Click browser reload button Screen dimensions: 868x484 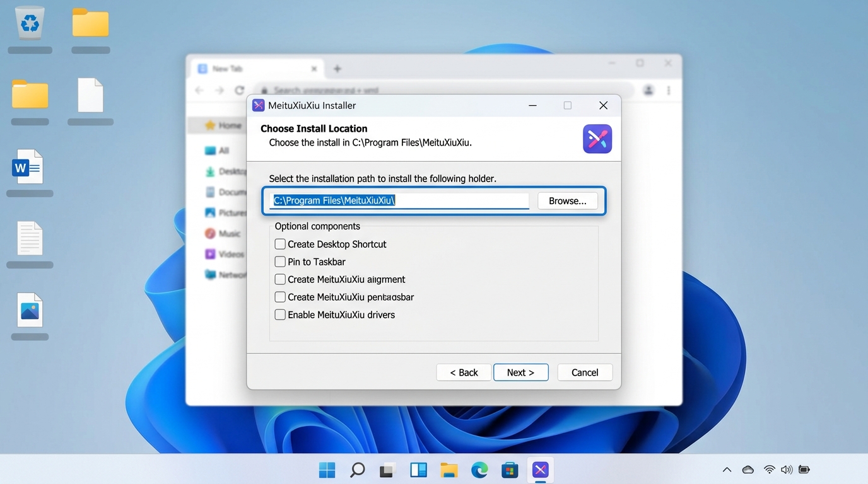[239, 90]
